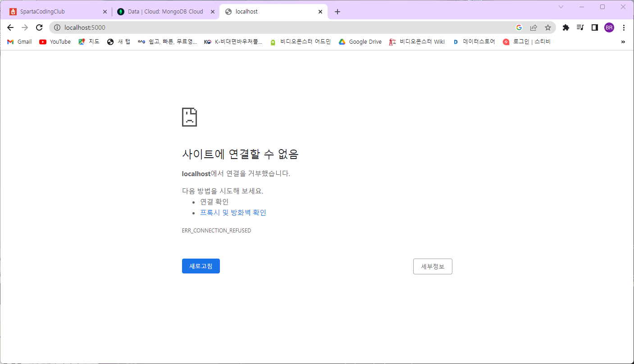Open the Gmail bookmark
634x364 pixels.
tap(19, 42)
